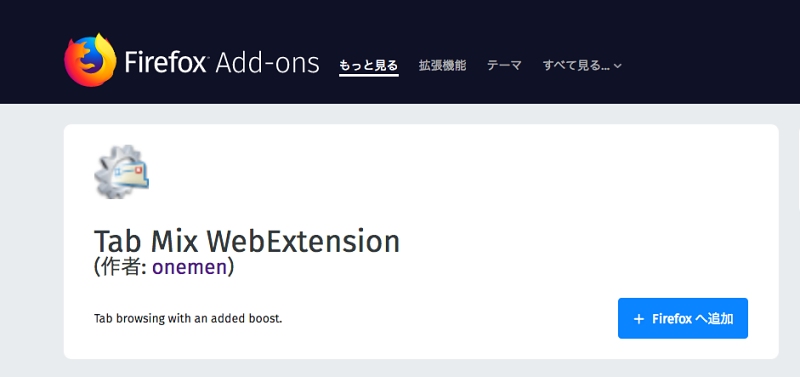Switch to the もっと見る tab
The height and width of the screenshot is (377, 800).
click(368, 65)
